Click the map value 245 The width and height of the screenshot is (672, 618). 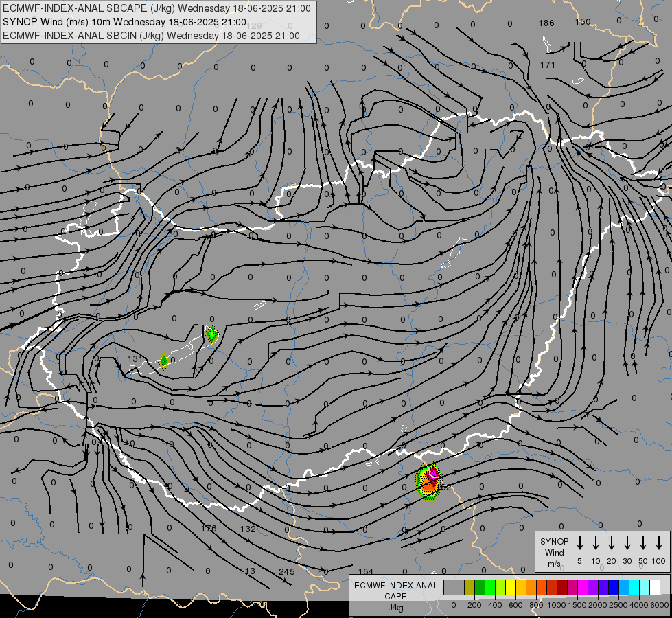[287, 572]
